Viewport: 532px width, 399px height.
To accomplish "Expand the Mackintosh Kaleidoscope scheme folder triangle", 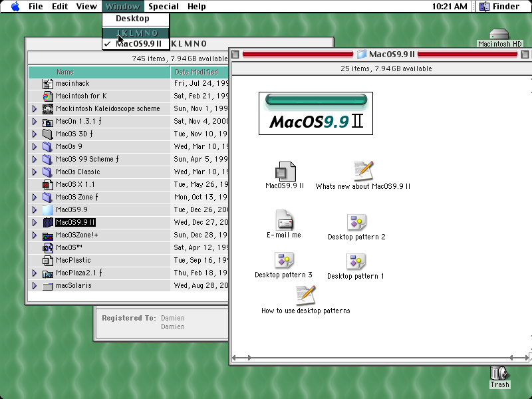I will tap(35, 108).
